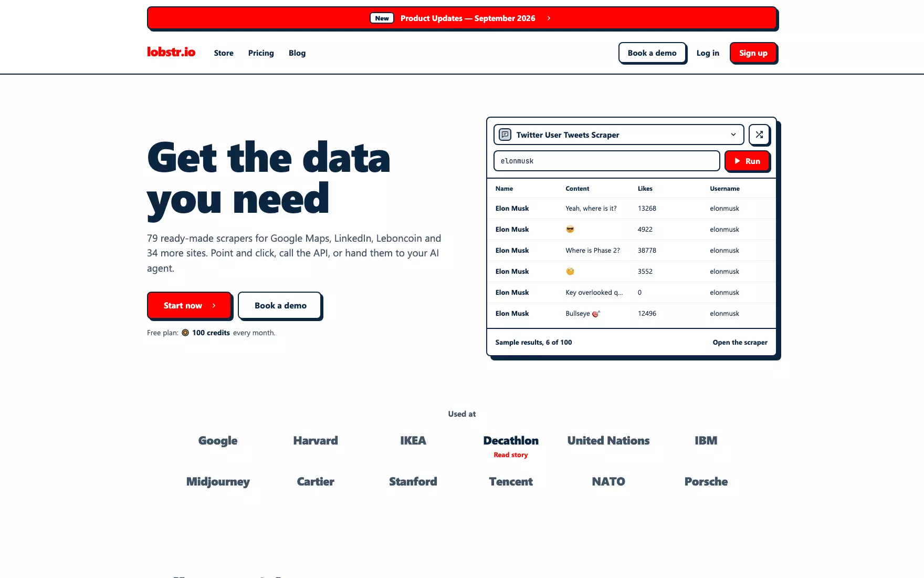Click the elonmusk input field
This screenshot has width=924, height=578.
[606, 161]
